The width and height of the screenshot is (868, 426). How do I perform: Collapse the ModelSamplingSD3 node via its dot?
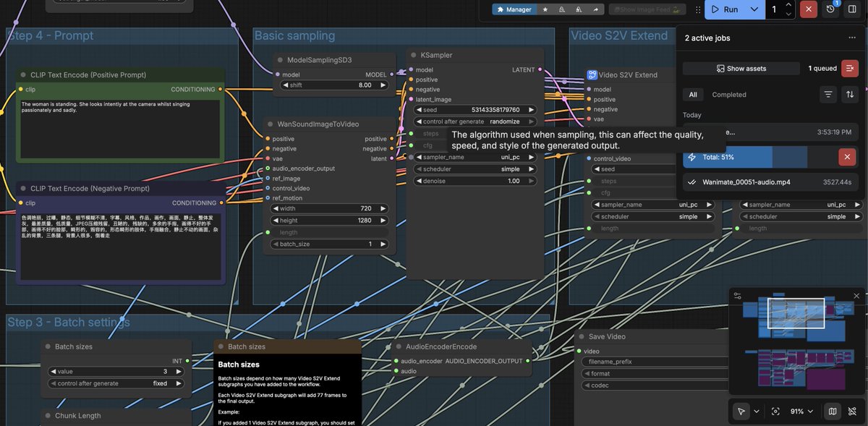tap(280, 59)
